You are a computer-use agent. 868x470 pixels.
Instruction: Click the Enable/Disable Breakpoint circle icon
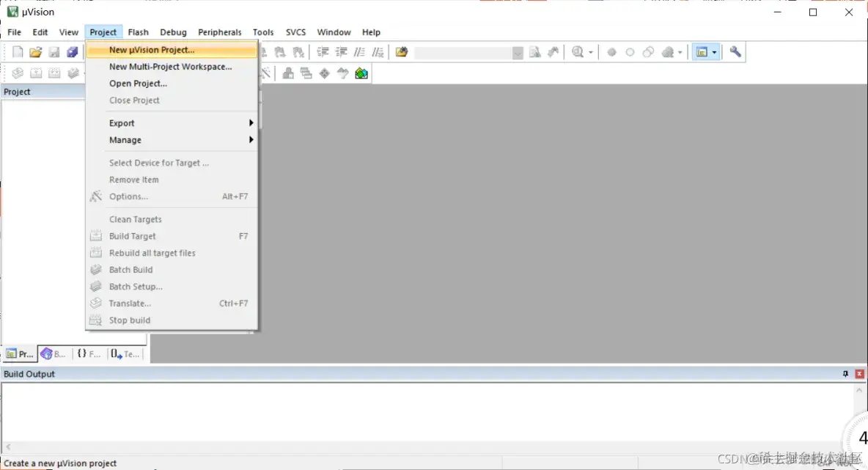click(630, 52)
